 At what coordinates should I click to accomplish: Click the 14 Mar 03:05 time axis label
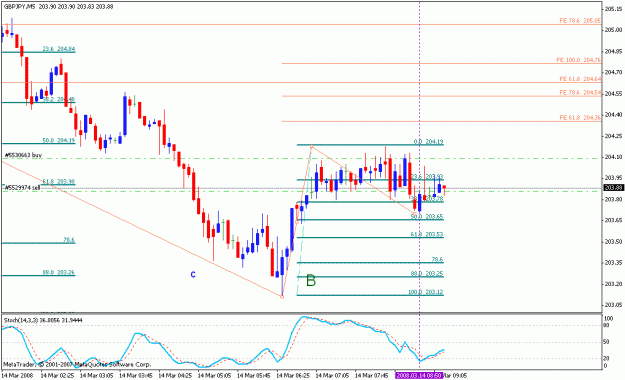[x=96, y=376]
